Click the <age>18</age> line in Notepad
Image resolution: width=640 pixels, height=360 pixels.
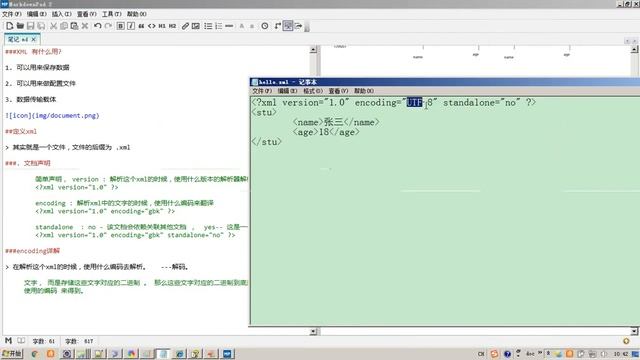[x=326, y=132]
